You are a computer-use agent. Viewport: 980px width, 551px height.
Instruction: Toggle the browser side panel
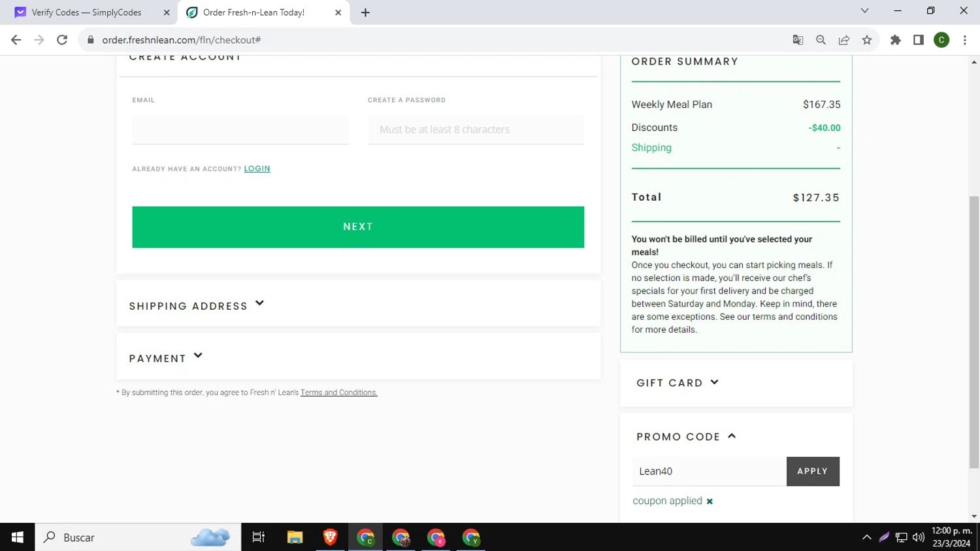pyautogui.click(x=919, y=40)
